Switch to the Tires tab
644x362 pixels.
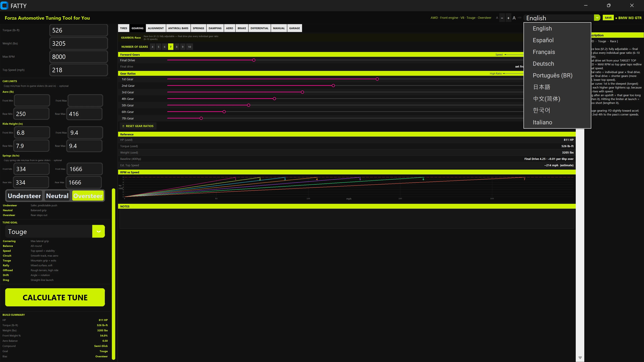point(123,28)
